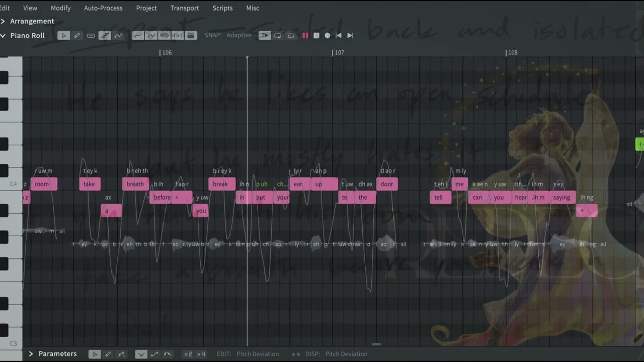Select the "ear" note block

[299, 184]
